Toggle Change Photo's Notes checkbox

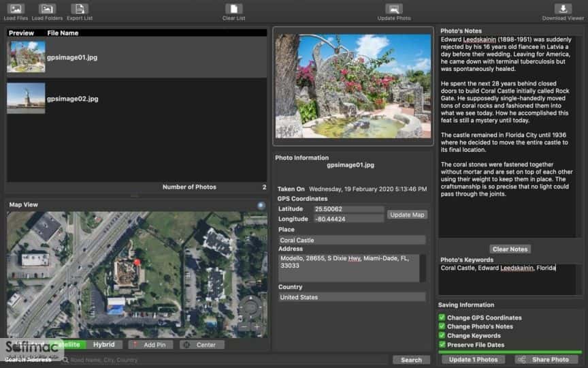[x=442, y=326]
